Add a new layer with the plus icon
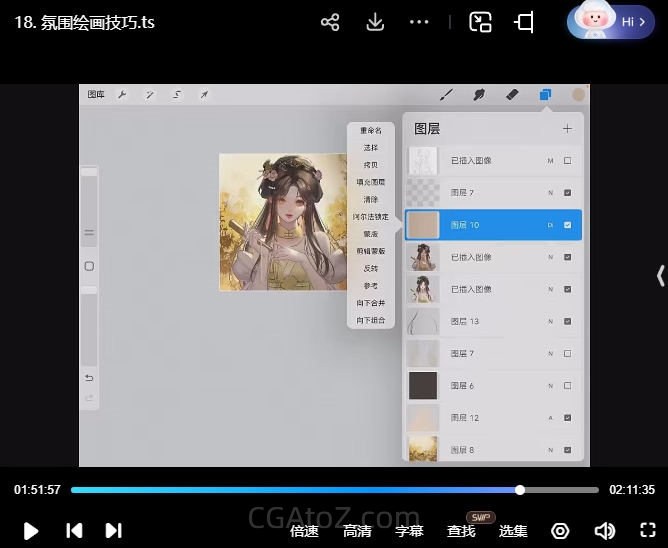Viewport: 668px width, 548px height. click(567, 128)
